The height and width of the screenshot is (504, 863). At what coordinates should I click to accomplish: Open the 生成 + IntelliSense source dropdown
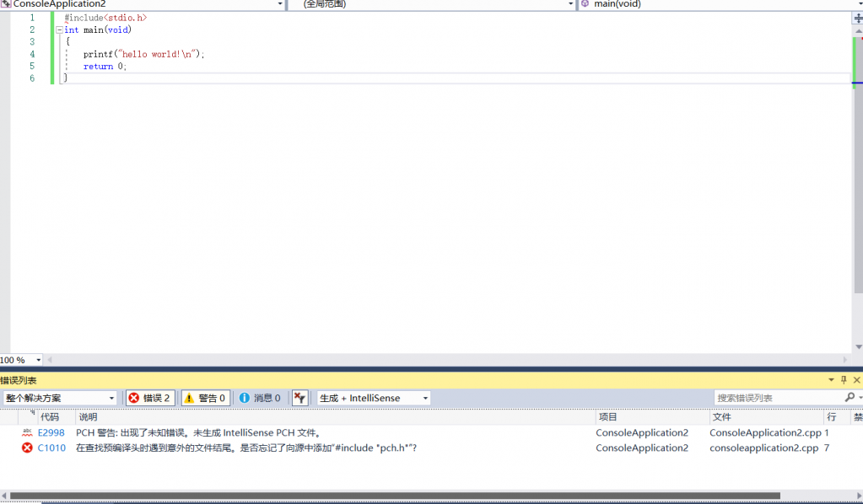(425, 398)
